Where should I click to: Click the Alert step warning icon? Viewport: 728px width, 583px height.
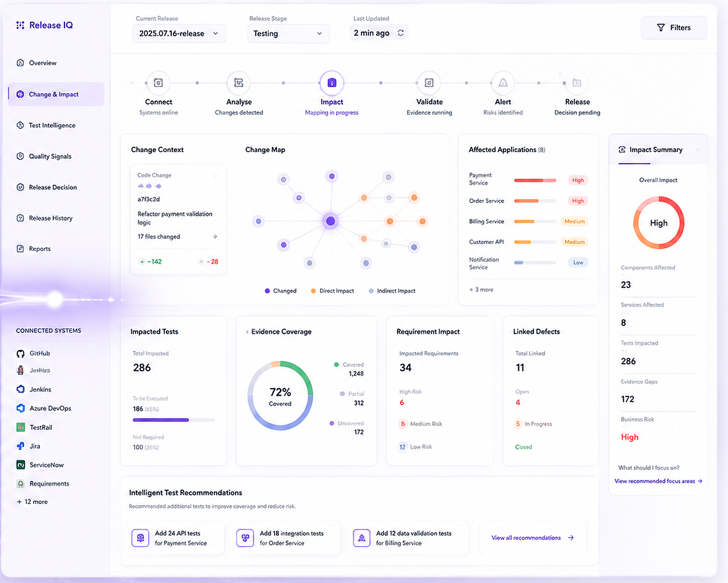click(503, 82)
